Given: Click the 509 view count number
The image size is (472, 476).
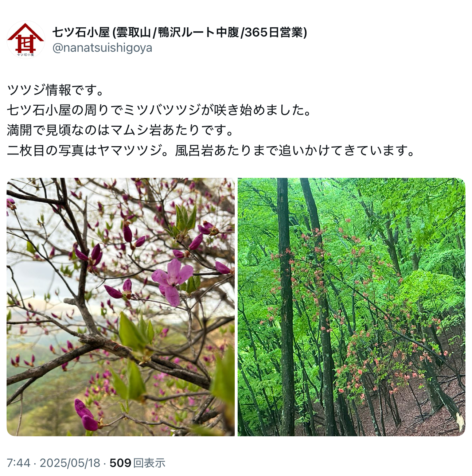Looking at the screenshot, I should [120, 463].
